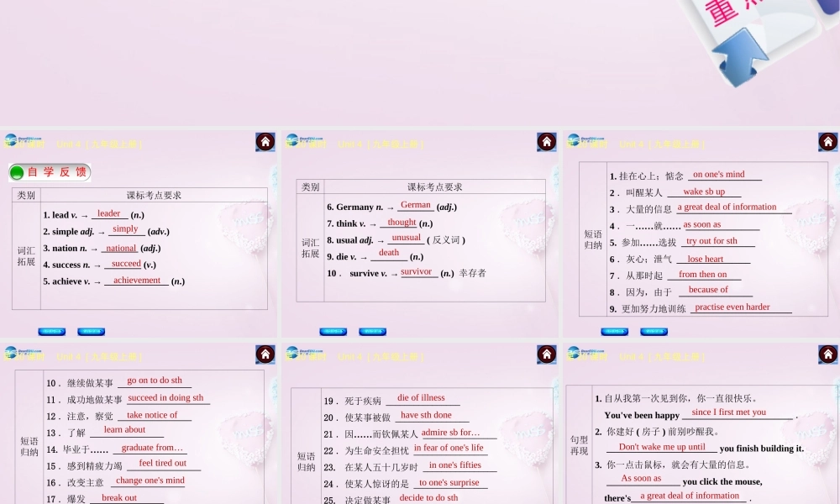The image size is (840, 504).
Task: Select the phrase 'succeed in doing sth'
Action: coord(165,397)
